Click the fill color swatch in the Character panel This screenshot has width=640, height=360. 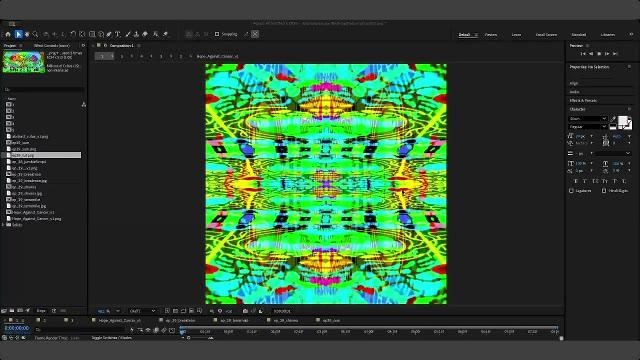click(x=622, y=120)
